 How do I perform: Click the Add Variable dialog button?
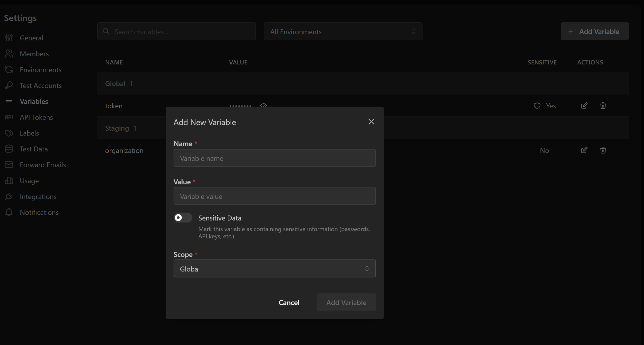pyautogui.click(x=346, y=302)
